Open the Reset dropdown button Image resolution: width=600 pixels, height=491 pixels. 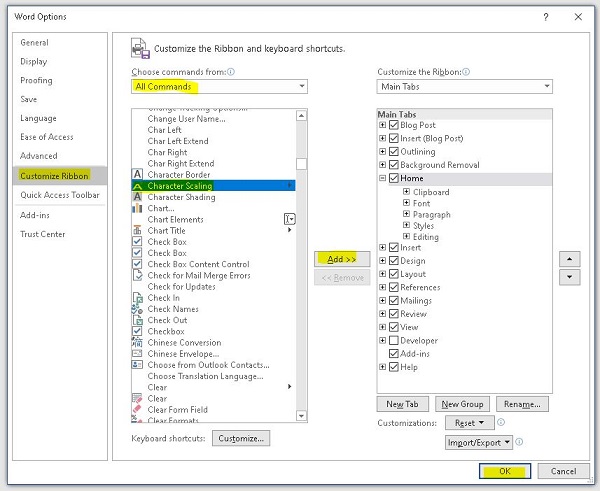(470, 423)
